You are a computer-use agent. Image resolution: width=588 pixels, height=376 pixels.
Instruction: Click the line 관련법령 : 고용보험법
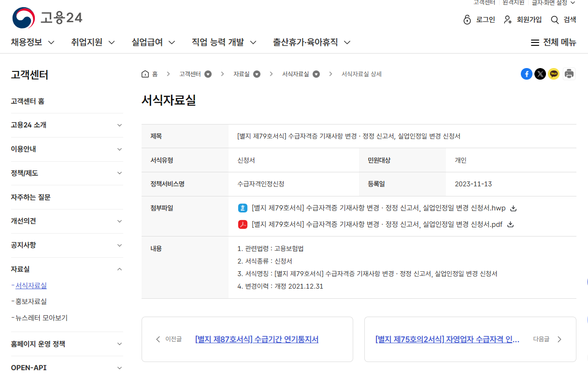[x=271, y=249]
